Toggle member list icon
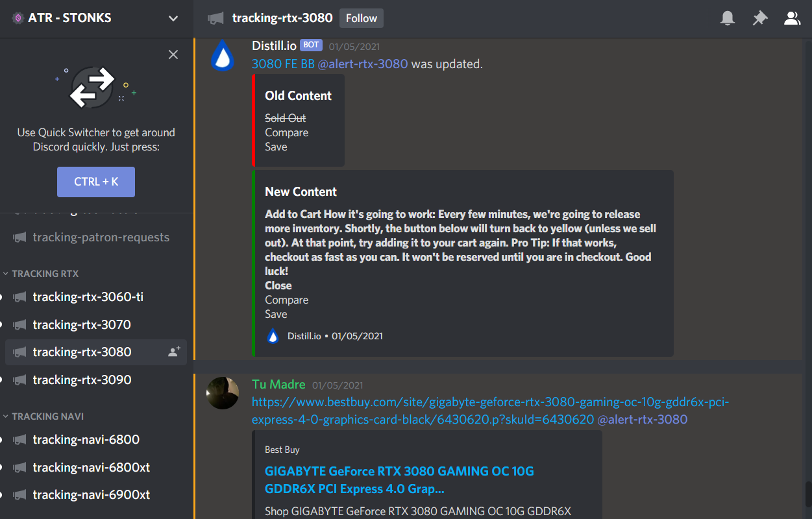 (x=792, y=18)
